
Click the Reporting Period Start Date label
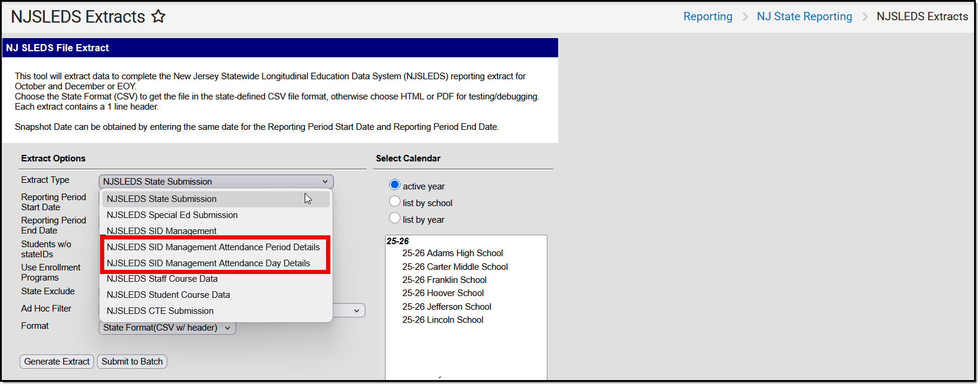click(x=54, y=202)
